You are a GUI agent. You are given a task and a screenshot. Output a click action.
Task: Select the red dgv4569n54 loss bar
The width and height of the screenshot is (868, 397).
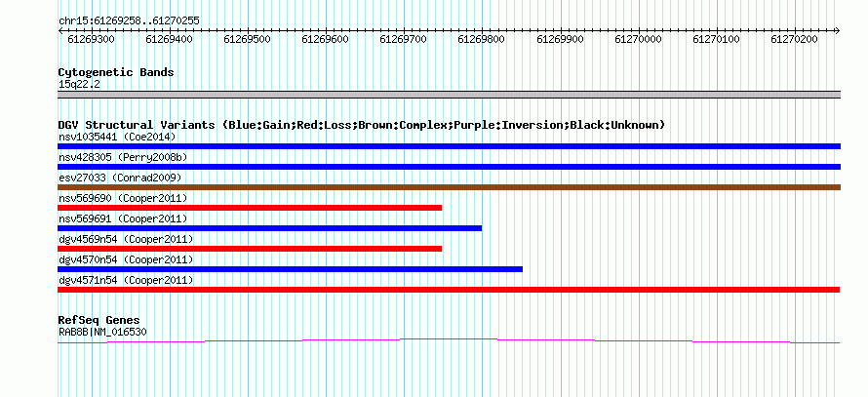250,249
